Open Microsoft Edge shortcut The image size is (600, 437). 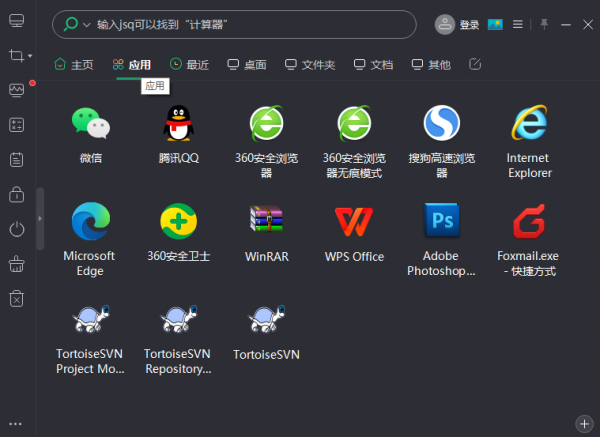(90, 221)
